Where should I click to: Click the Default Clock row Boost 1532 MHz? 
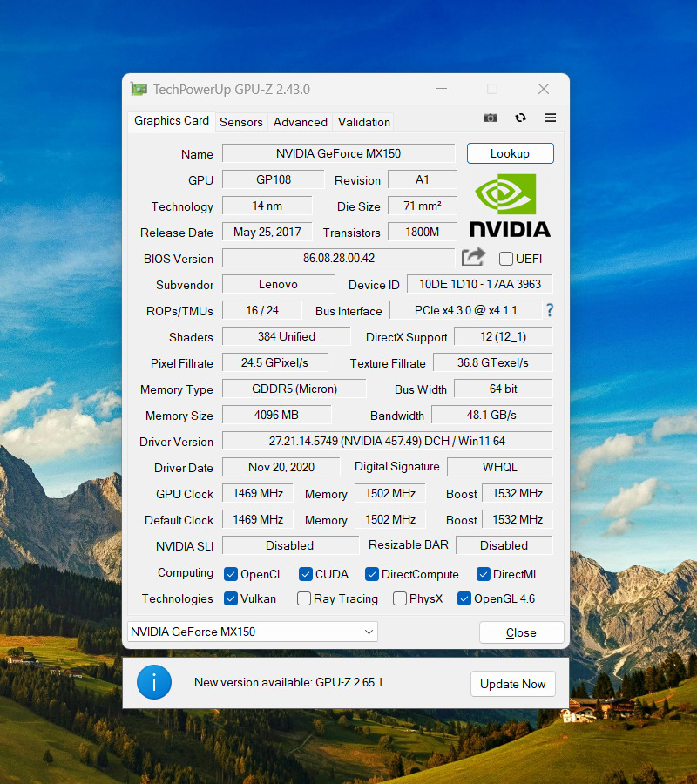pyautogui.click(x=518, y=519)
